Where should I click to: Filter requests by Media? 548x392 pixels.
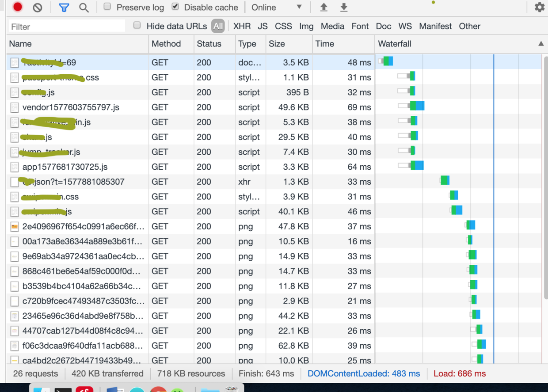[x=332, y=26]
